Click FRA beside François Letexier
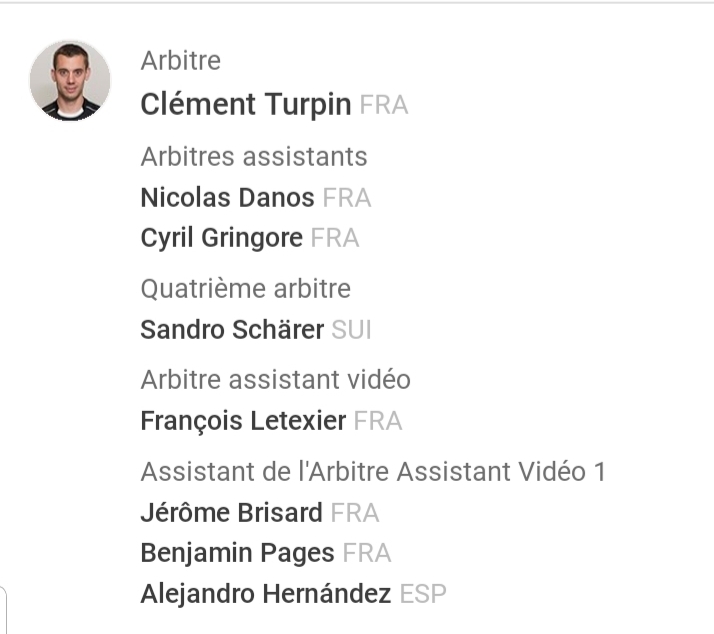Viewport: 714px width, 634px height. (x=378, y=421)
